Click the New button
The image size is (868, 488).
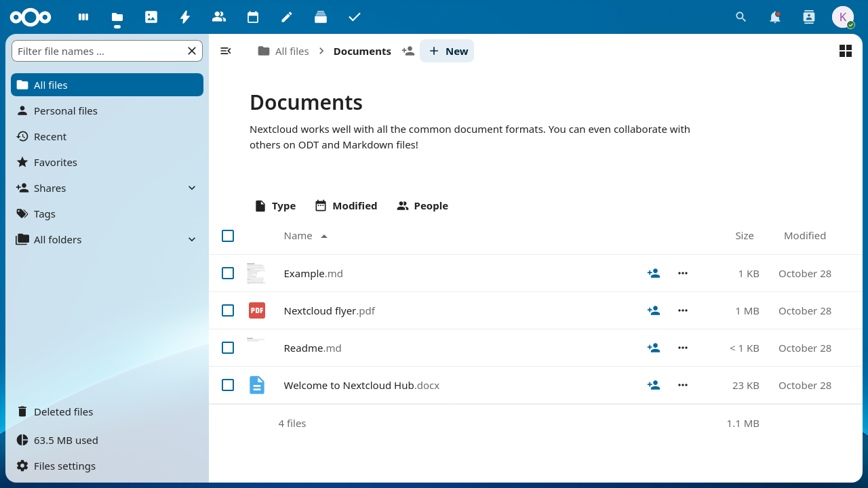click(448, 51)
